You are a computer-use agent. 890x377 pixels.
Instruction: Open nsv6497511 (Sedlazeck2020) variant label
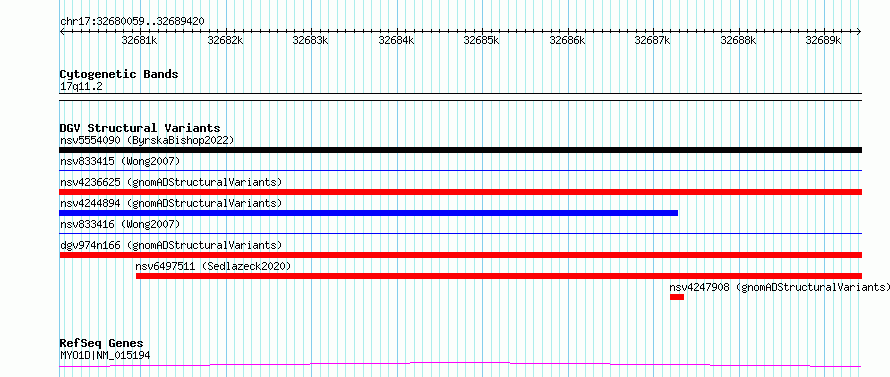213,266
